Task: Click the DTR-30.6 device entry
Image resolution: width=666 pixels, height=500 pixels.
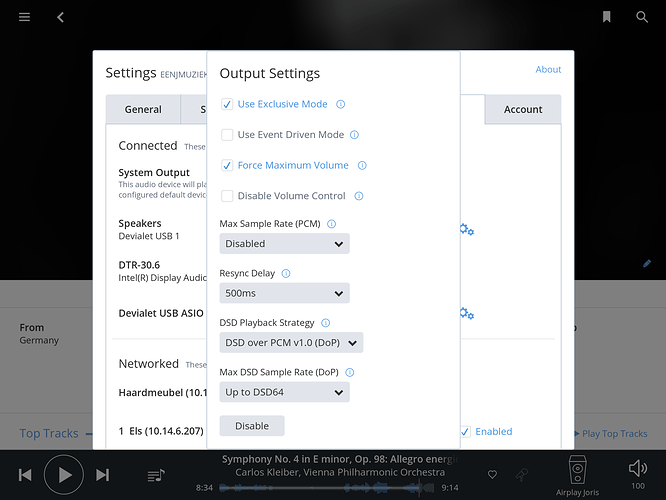Action: click(x=139, y=265)
